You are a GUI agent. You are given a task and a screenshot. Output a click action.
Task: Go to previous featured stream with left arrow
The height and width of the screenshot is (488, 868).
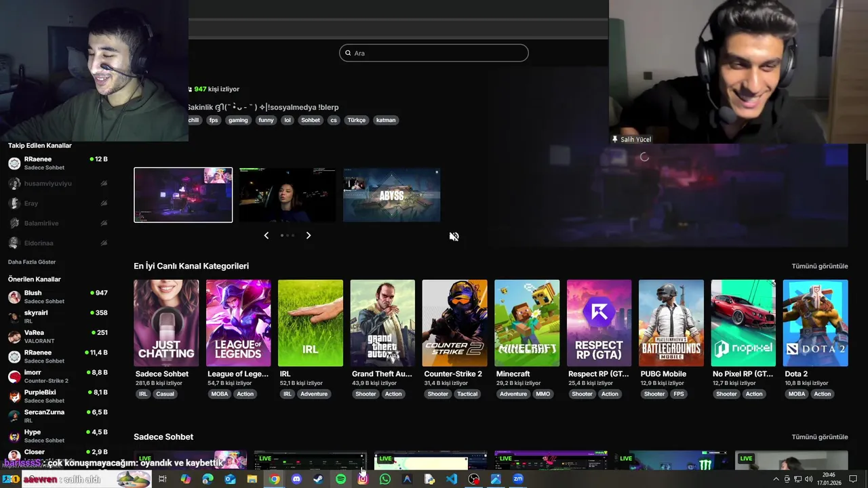click(x=267, y=235)
